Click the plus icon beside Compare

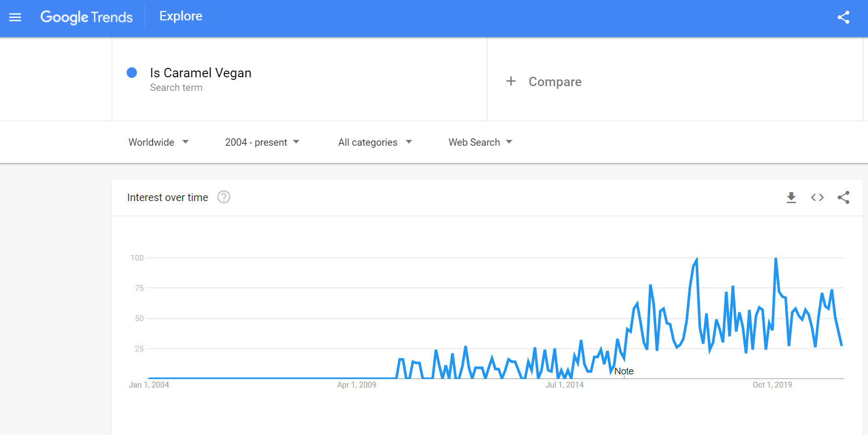click(511, 81)
